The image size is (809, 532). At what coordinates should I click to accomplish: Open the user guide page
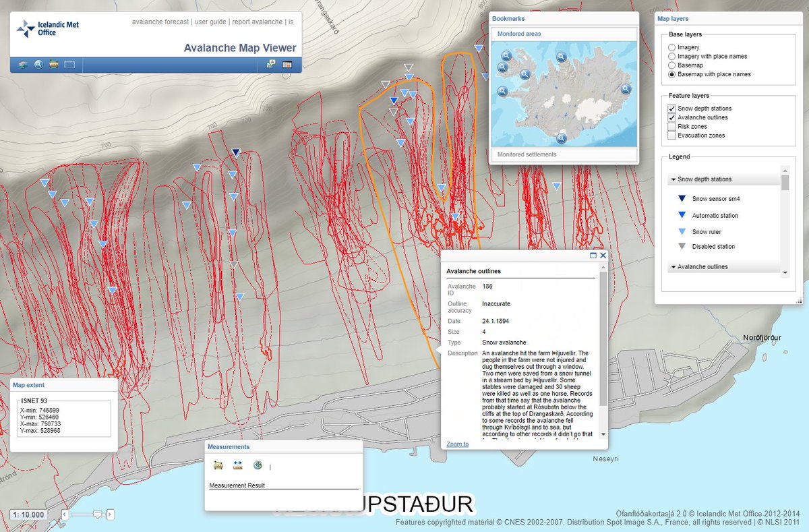[209, 22]
